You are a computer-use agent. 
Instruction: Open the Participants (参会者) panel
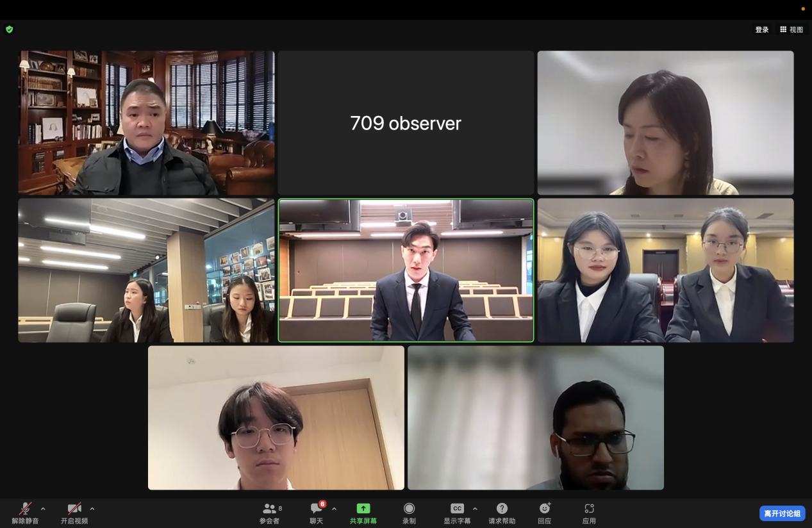pyautogui.click(x=270, y=509)
